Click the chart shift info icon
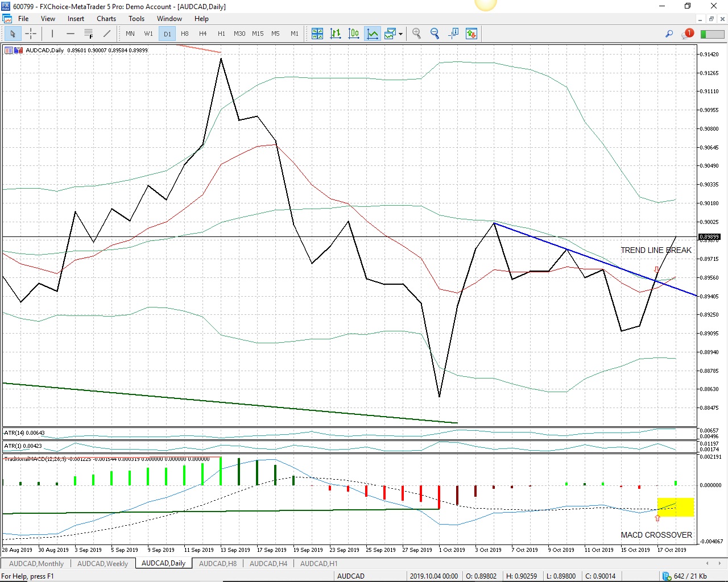Viewport: 728px width, 582px height. point(453,34)
